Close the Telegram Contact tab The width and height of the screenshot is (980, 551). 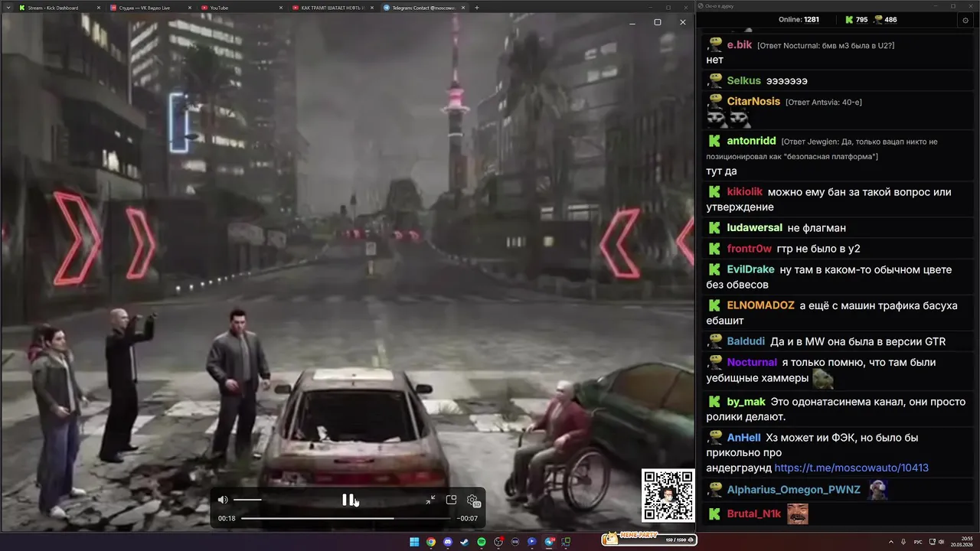[463, 8]
